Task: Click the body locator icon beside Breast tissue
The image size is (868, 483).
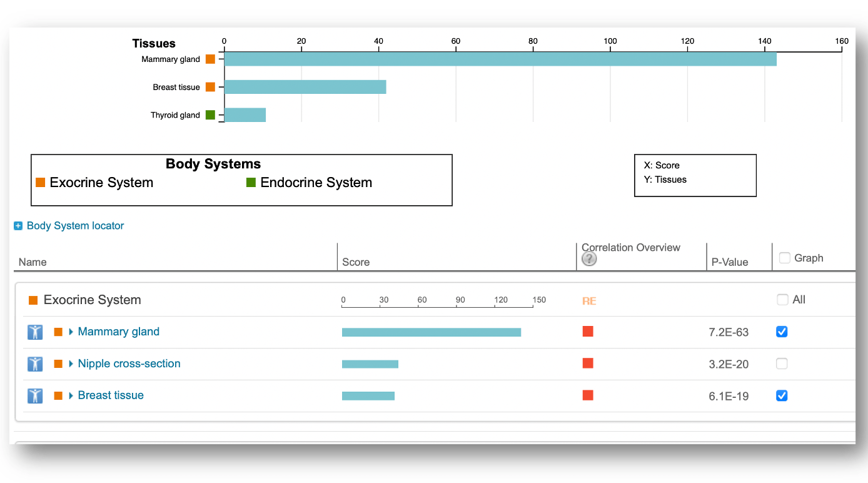Action: pos(35,396)
